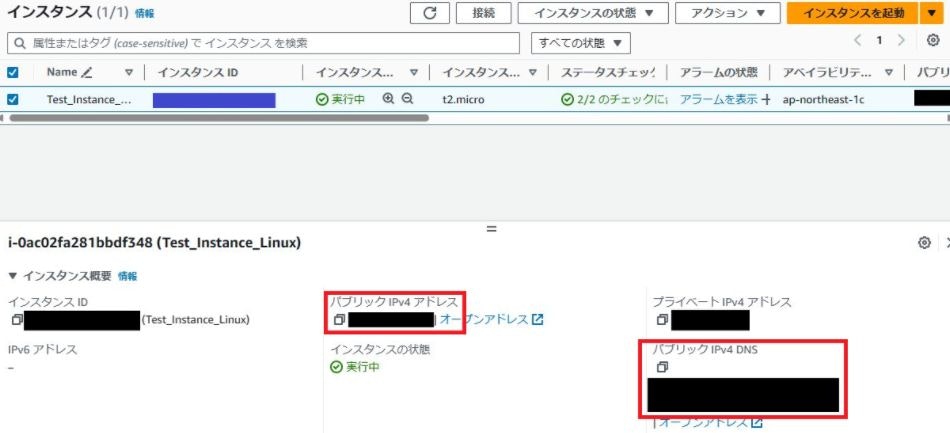Copy private IPv4 address icon

pos(662,319)
